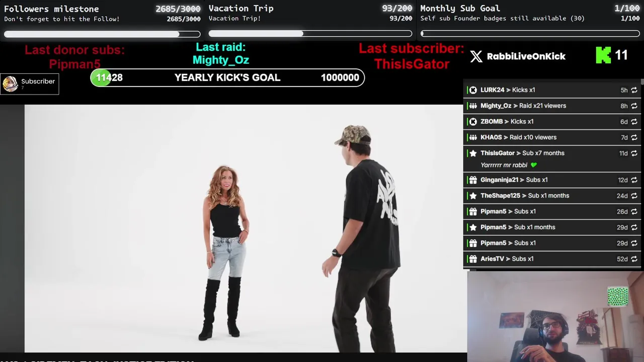Image resolution: width=644 pixels, height=362 pixels.
Task: Click the red 'ThisIsGator' last subscriber name
Action: [412, 64]
